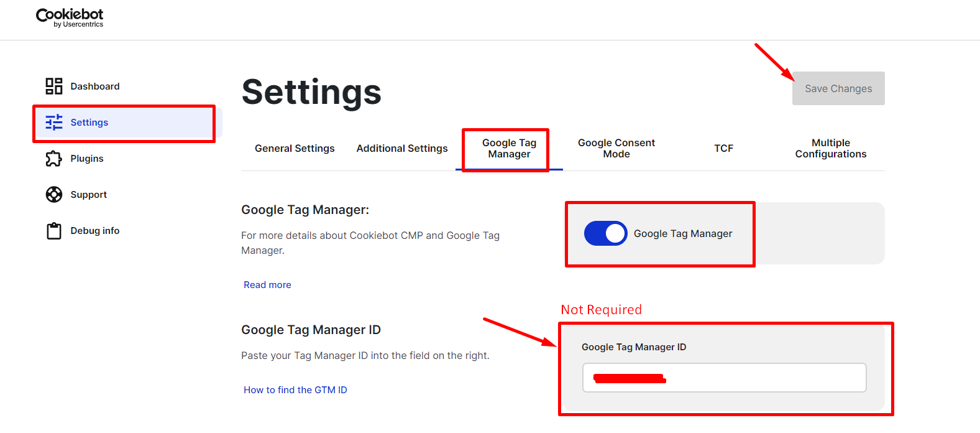Open the Google Consent Mode tab
Viewport: 980px width, 433px height.
tap(616, 148)
